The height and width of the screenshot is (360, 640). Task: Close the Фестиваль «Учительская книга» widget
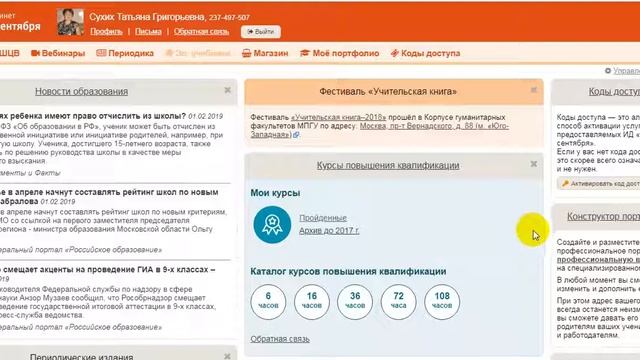533,90
